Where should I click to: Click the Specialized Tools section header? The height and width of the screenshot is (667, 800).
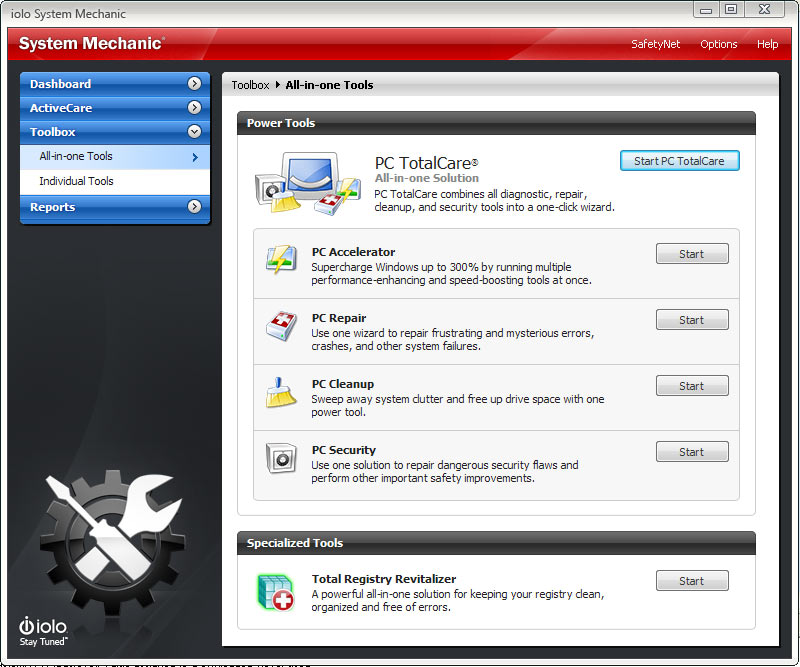point(496,543)
